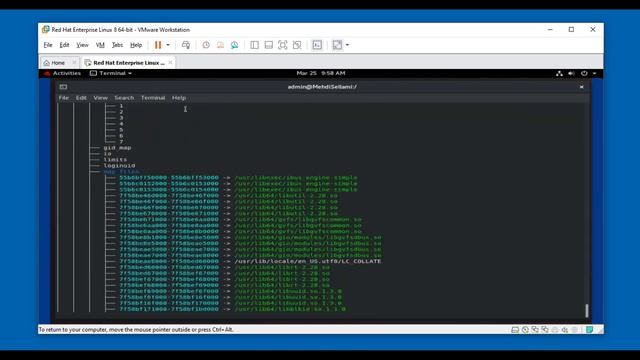Screen dimensions: 640x360
Task: Click the first network adapter status icon
Action: pos(535,330)
